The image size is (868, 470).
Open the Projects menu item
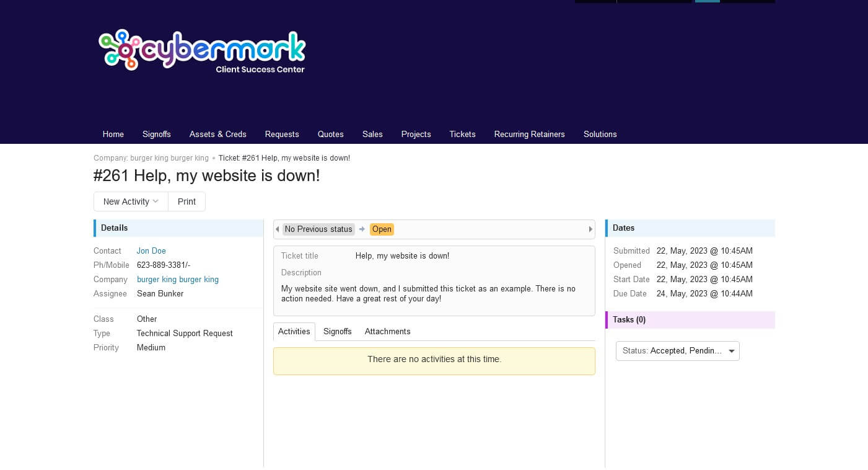tap(416, 135)
